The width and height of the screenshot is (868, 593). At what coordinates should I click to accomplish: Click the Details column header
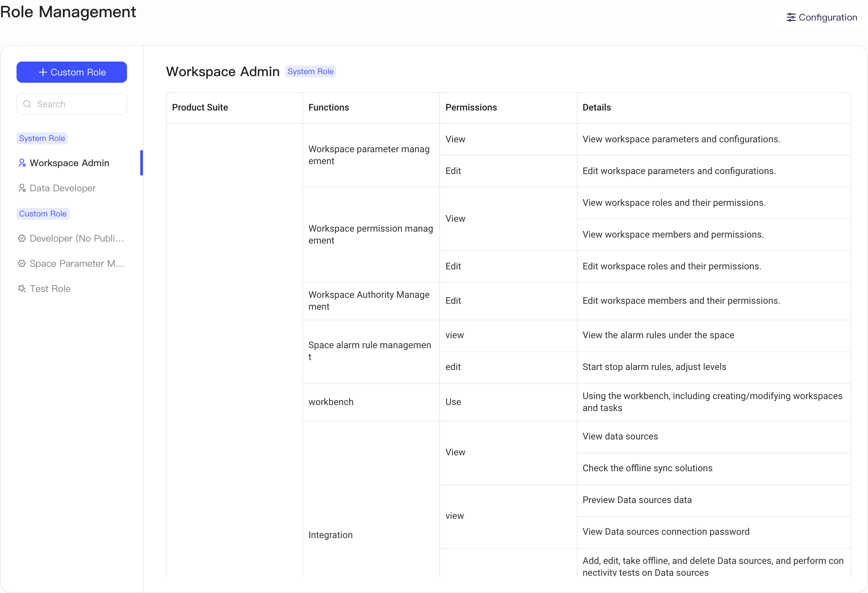pos(714,108)
